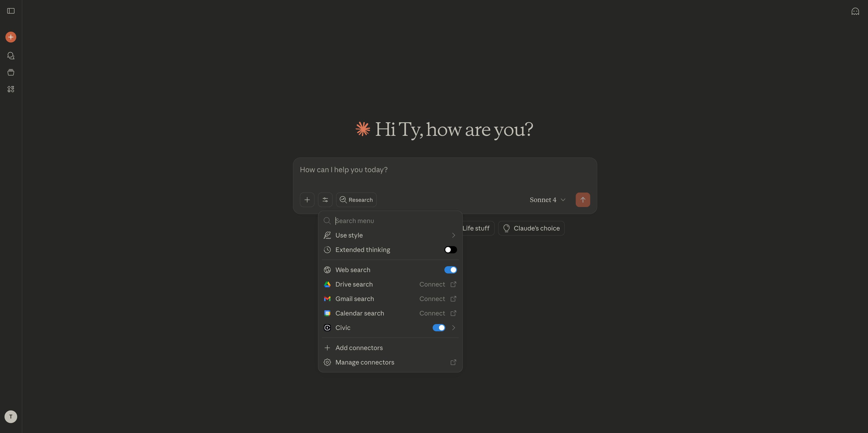The height and width of the screenshot is (433, 868).
Task: Open the Sonnet 4 model dropdown
Action: click(547, 200)
